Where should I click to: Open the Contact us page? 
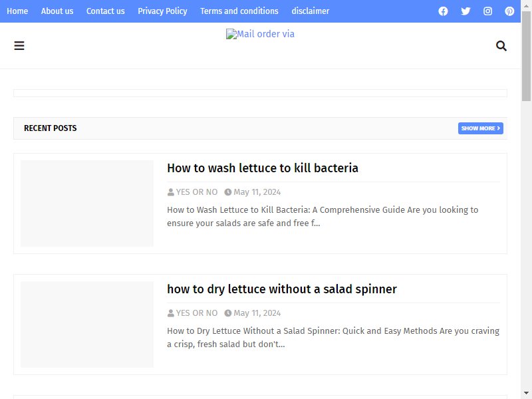[x=105, y=11]
